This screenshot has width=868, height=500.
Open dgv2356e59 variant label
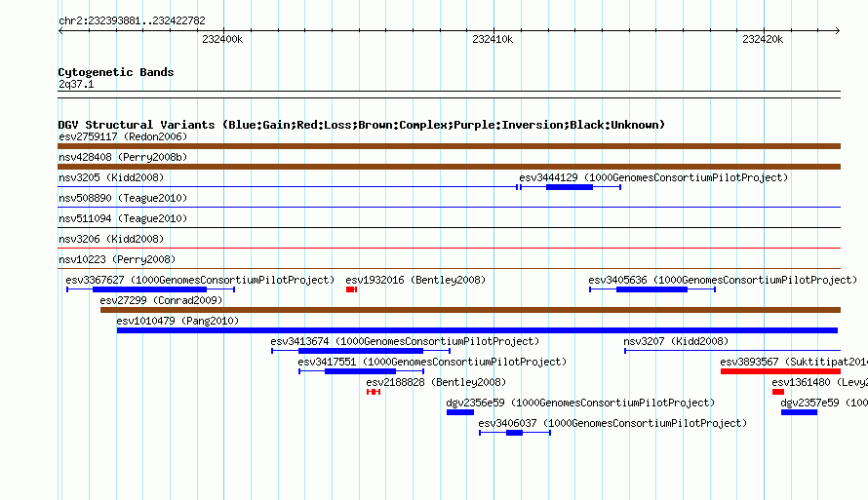pos(580,403)
